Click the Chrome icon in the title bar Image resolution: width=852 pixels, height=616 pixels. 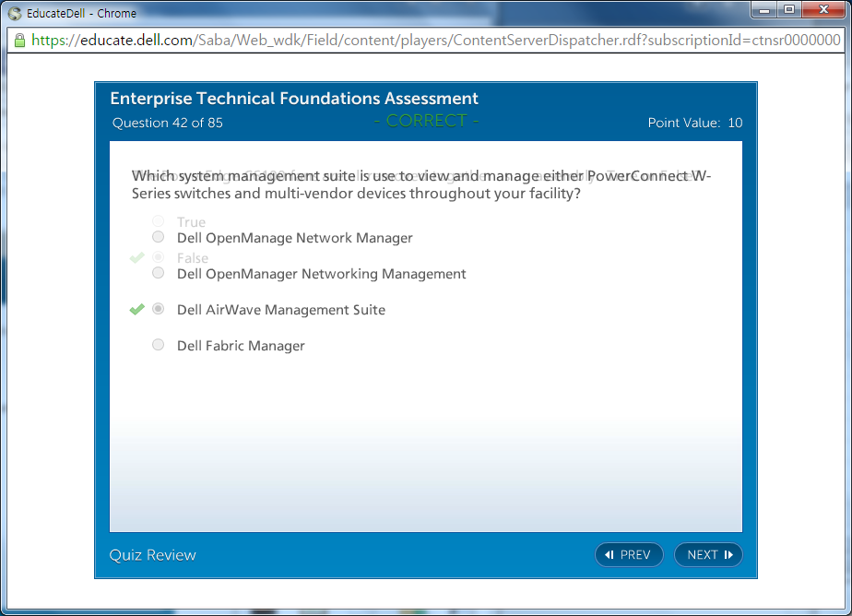click(15, 13)
